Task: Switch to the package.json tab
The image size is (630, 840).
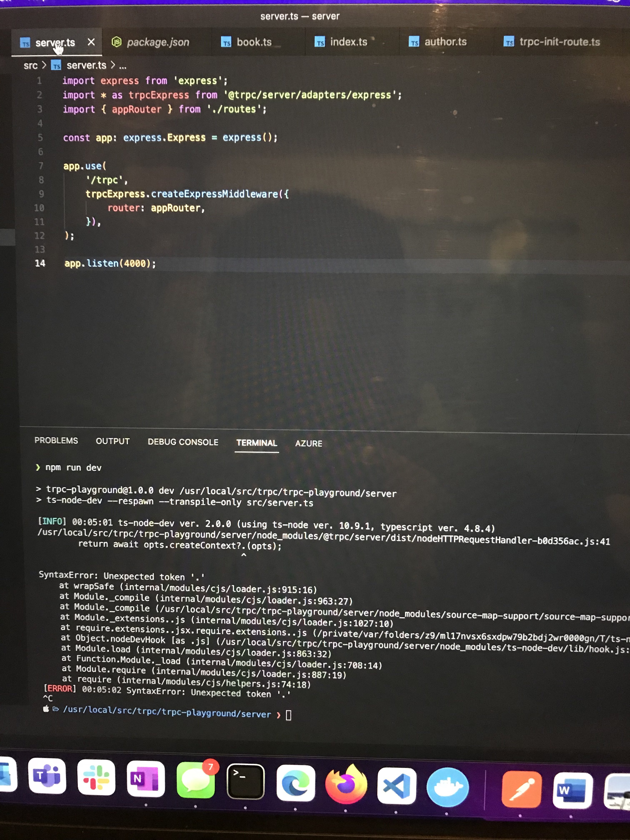Action: pyautogui.click(x=157, y=42)
